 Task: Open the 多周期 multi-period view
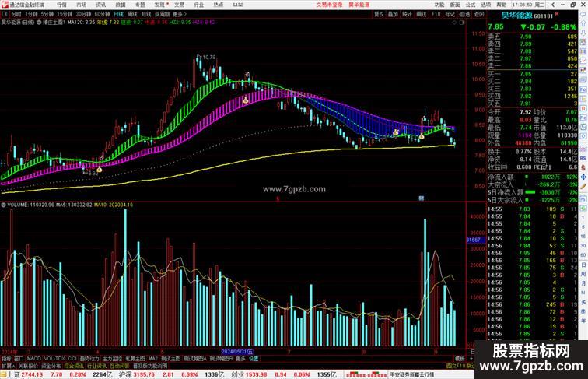[162, 14]
